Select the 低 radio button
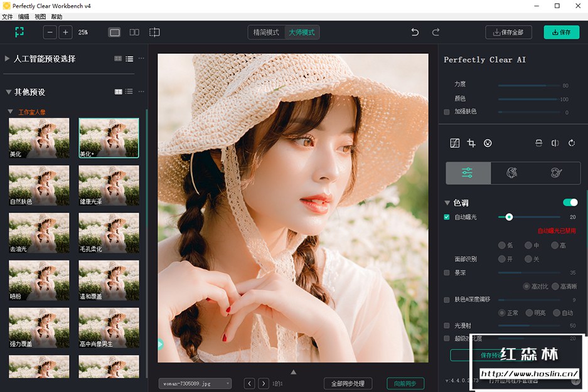The height and width of the screenshot is (392, 588). click(502, 245)
